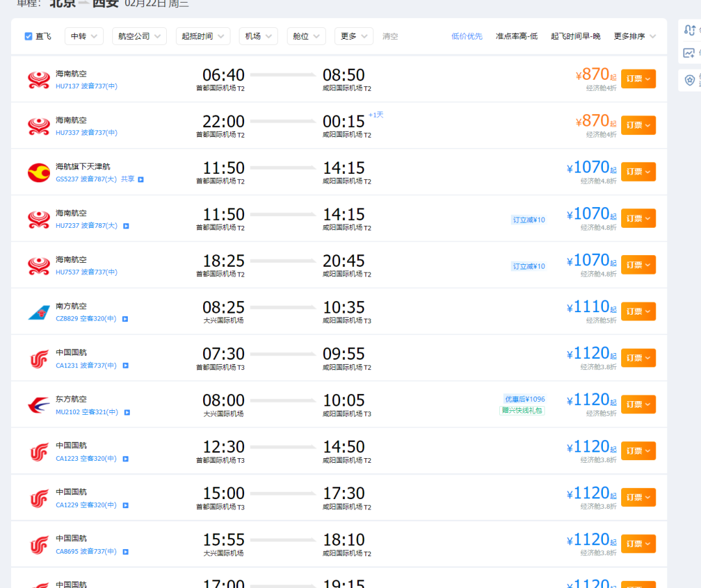Screen dimensions: 701x588
Task: Click the price trend chart icon in sidebar
Action: tap(689, 53)
